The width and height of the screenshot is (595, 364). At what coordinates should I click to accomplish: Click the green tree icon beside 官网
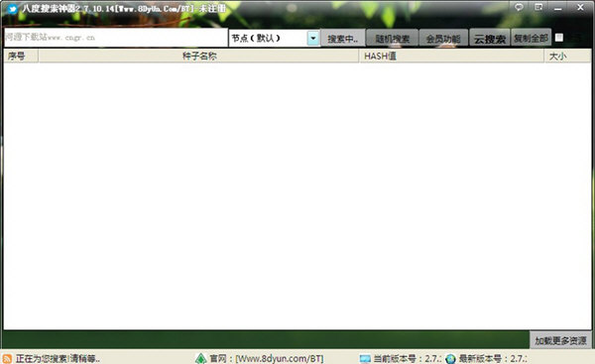(200, 358)
